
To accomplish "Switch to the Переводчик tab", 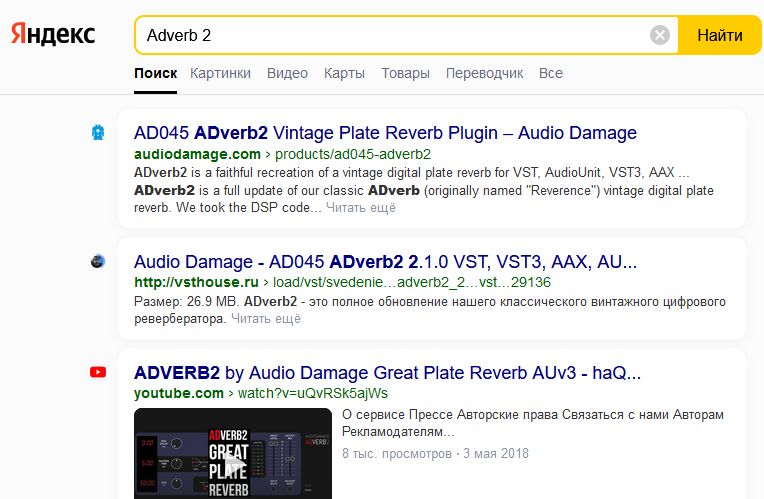I will [x=484, y=73].
